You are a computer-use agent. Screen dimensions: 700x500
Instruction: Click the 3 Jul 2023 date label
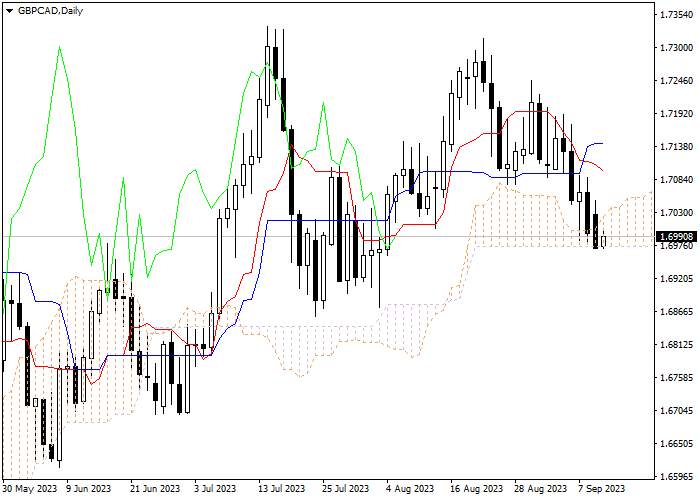(x=216, y=489)
